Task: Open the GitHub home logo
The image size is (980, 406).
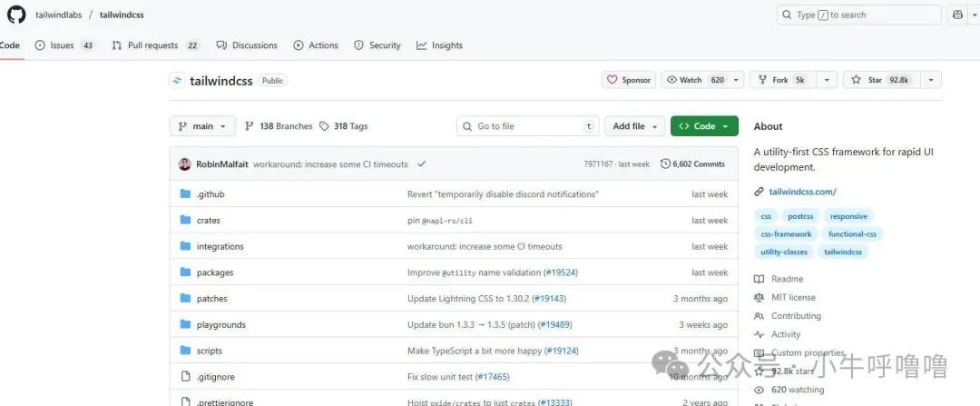Action: point(15,15)
